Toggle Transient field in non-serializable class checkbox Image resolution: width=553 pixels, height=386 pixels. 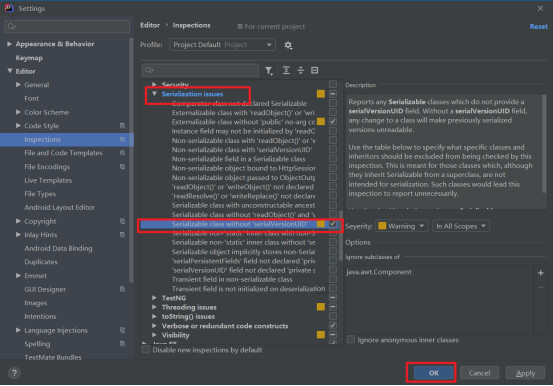pyautogui.click(x=333, y=279)
